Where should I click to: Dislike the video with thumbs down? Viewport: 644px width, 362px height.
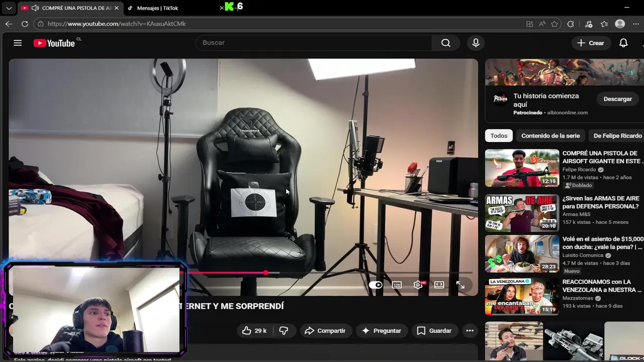284,330
